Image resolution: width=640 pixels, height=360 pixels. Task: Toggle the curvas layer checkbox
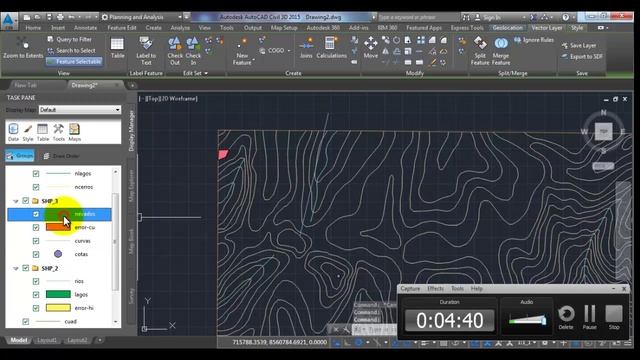point(36,241)
